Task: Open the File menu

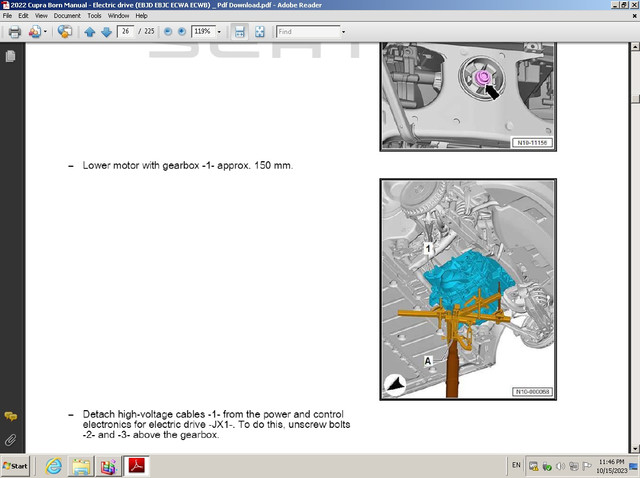Action: pos(7,16)
